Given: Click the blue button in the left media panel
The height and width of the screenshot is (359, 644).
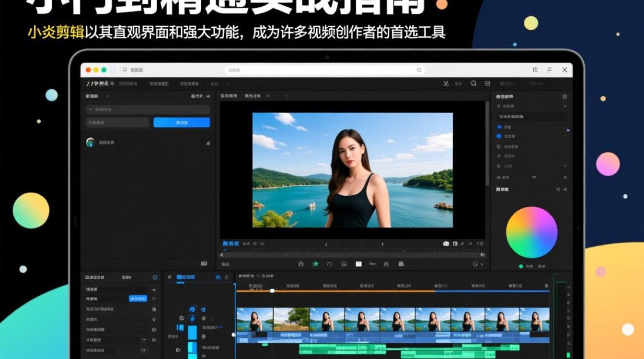Looking at the screenshot, I should [x=182, y=123].
